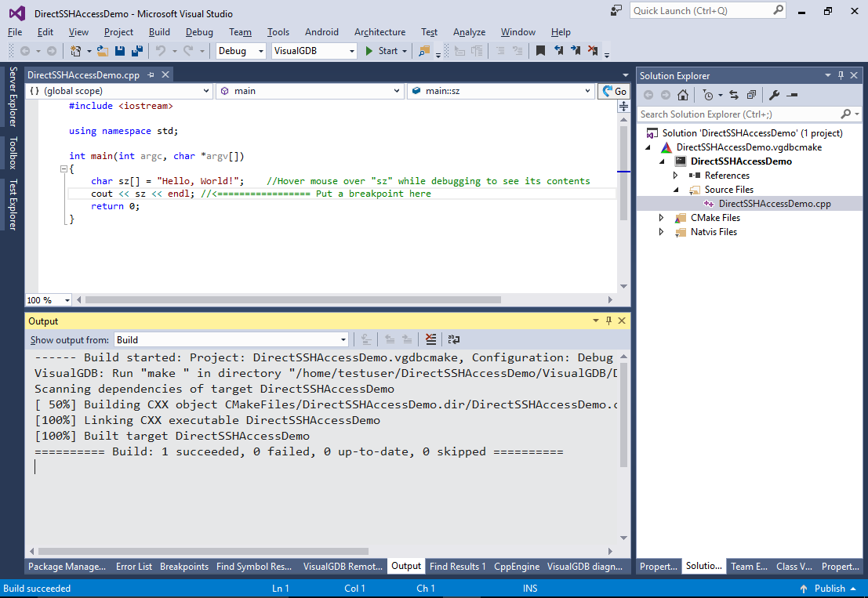Click the Preview Selected Items icon
Viewport: 868px width, 598px height.
tap(792, 95)
